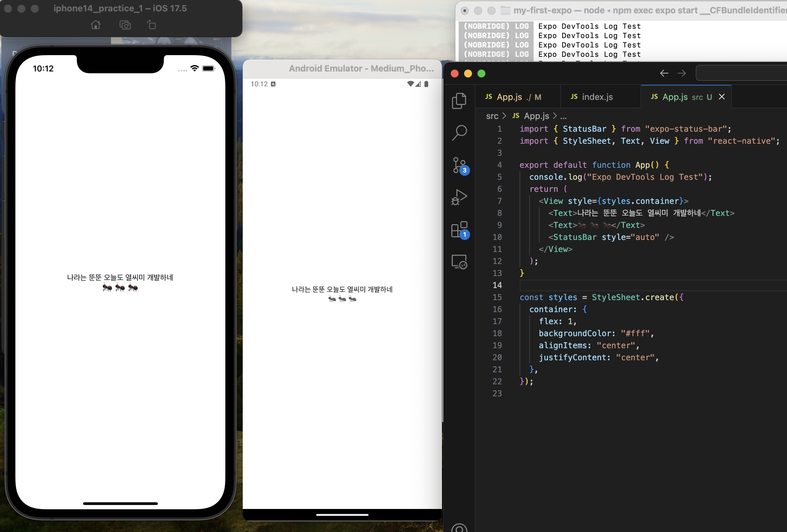Click the src folder in breadcrumb

point(492,116)
